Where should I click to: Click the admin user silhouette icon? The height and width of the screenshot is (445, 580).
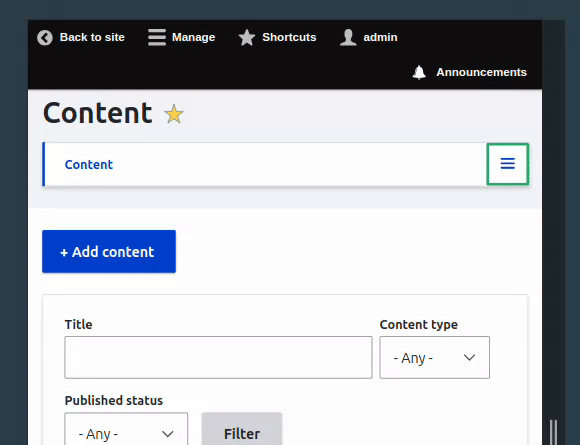(x=348, y=37)
